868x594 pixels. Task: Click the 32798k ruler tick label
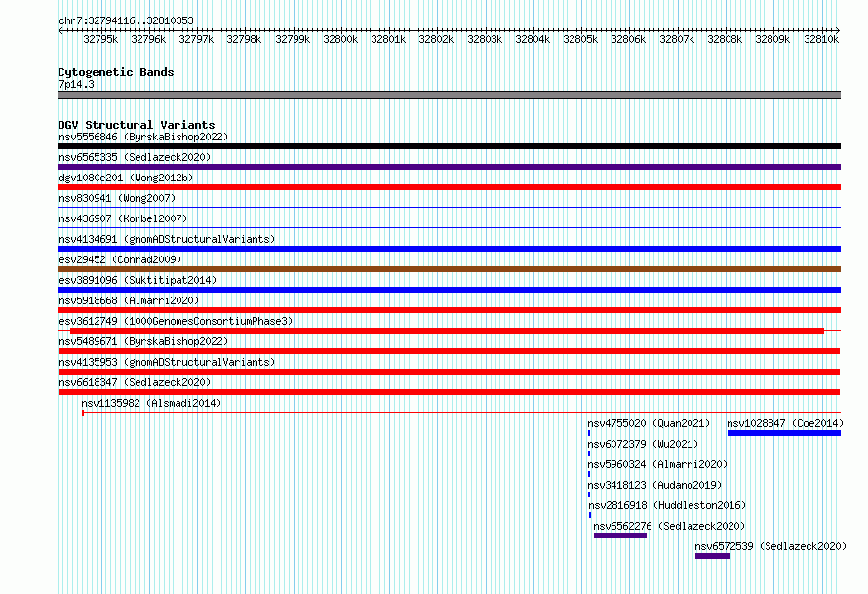coord(244,39)
